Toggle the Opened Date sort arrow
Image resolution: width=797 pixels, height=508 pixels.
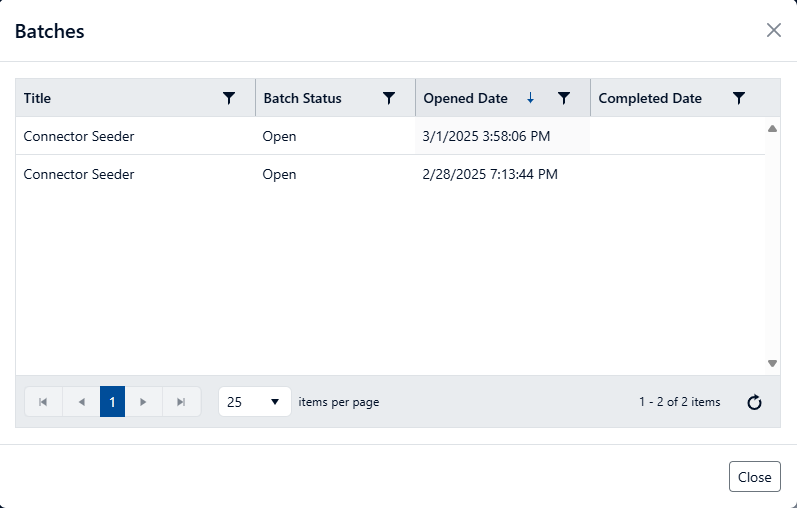(x=530, y=98)
